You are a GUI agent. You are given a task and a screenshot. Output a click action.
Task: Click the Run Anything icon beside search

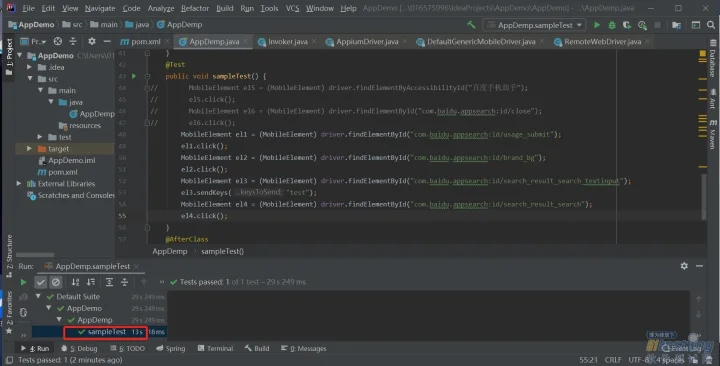click(696, 25)
